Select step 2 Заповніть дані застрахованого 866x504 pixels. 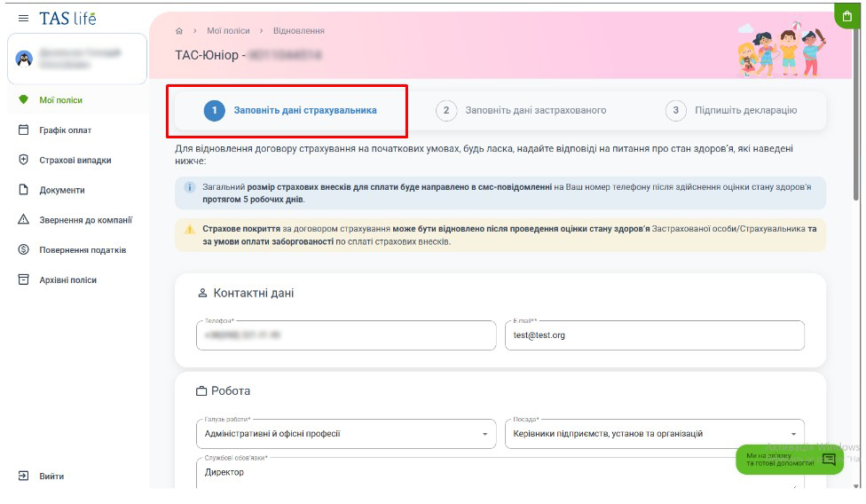[x=521, y=110]
